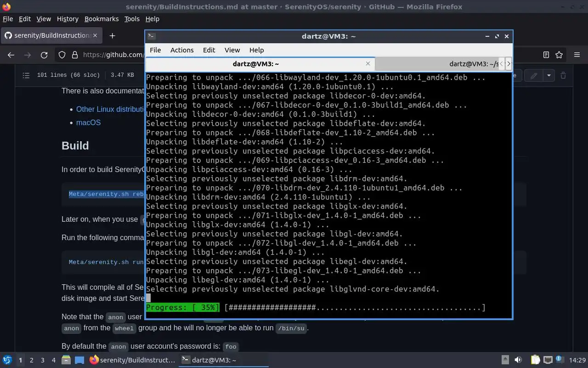Bookmark this page with the star icon
The width and height of the screenshot is (588, 368).
[559, 55]
